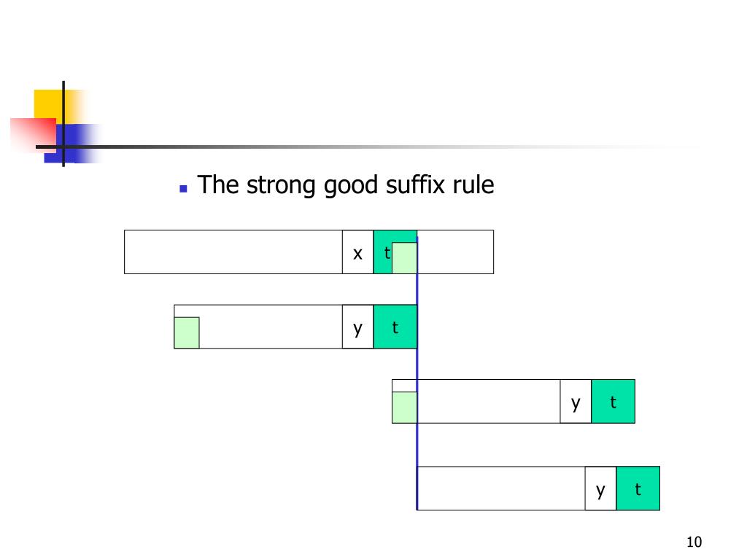
Task: Select light green square at second bar's left end
Action: [x=187, y=332]
